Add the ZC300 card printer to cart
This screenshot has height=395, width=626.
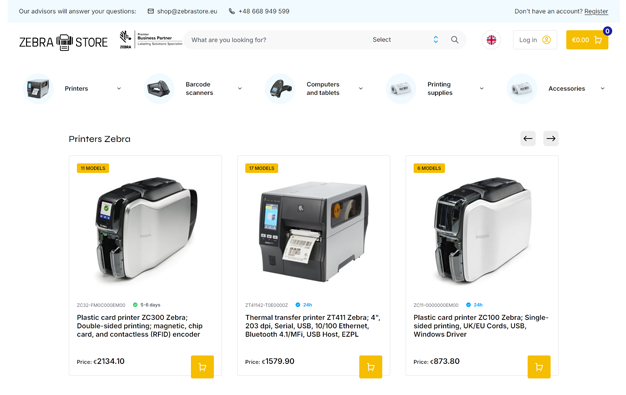click(202, 367)
